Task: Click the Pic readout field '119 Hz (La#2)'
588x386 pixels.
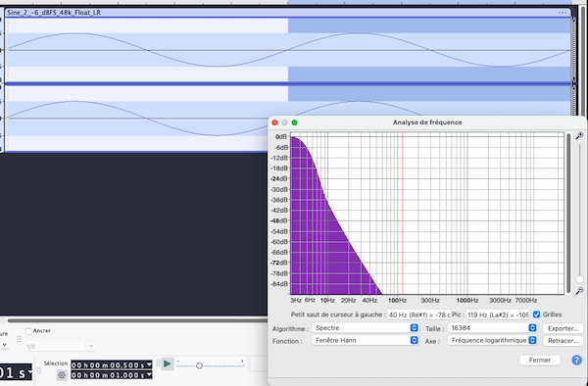Action: (x=498, y=314)
